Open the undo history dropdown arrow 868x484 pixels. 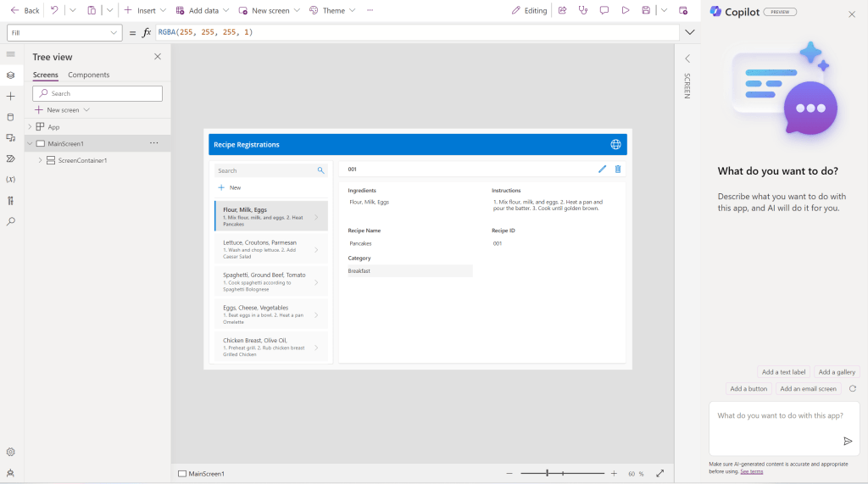pyautogui.click(x=73, y=10)
